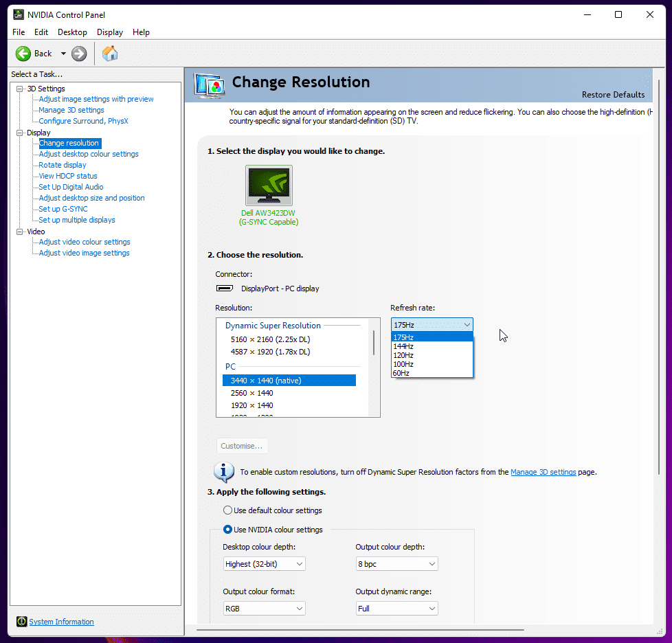Image resolution: width=672 pixels, height=643 pixels.
Task: Open Adjust desktop size and position
Action: click(x=91, y=198)
